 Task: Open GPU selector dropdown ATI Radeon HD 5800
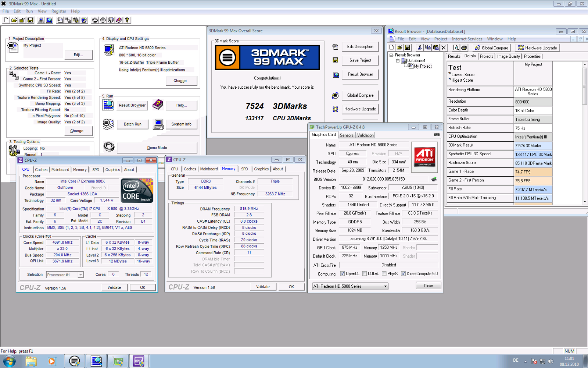(350, 286)
